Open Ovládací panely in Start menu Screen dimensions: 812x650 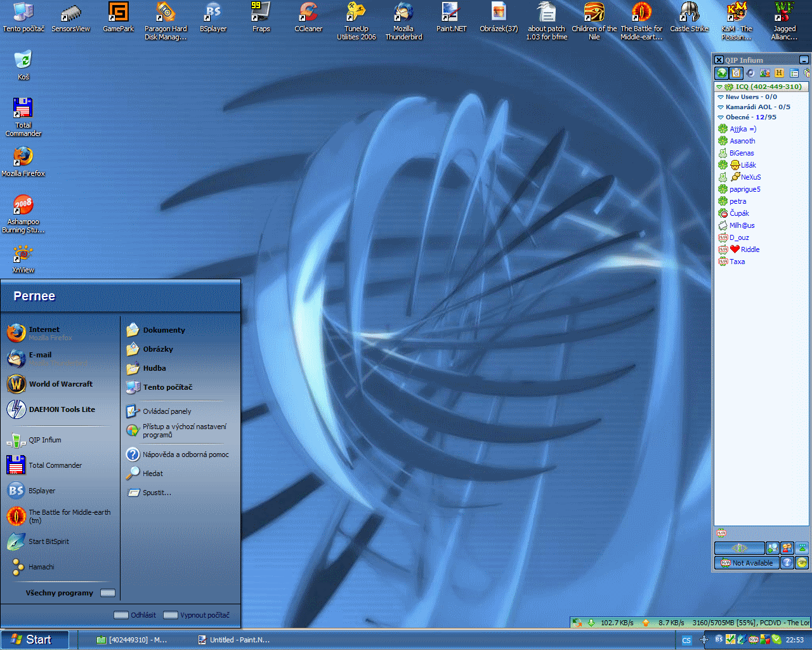[167, 411]
